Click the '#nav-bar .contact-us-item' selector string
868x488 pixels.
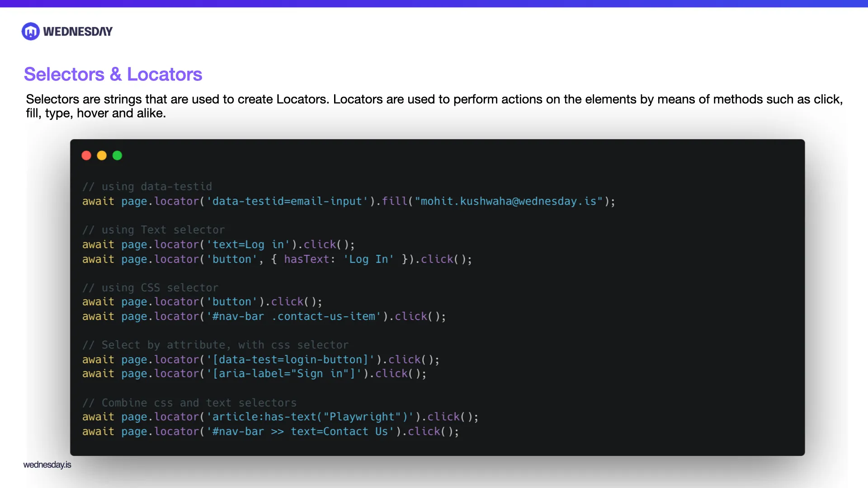294,316
